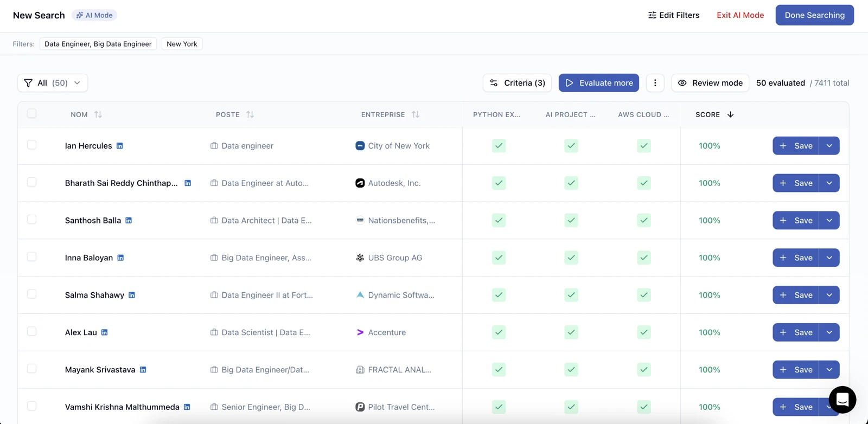This screenshot has height=424, width=868.
Task: Click the FRACTAL ANALYTICS building icon
Action: [360, 370]
